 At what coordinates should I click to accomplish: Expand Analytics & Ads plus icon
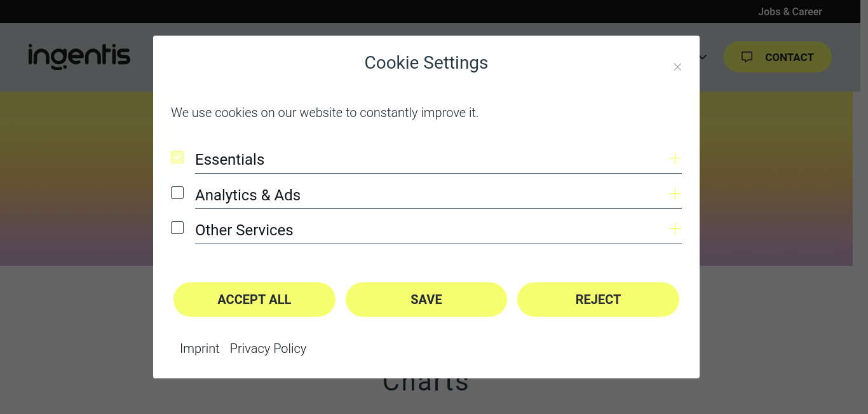(x=675, y=193)
